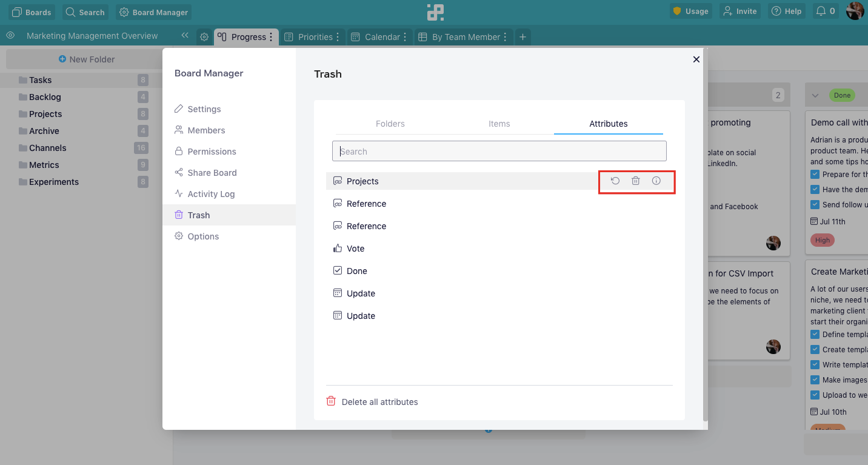Open the Boards menu
The image size is (868, 465).
coord(32,12)
